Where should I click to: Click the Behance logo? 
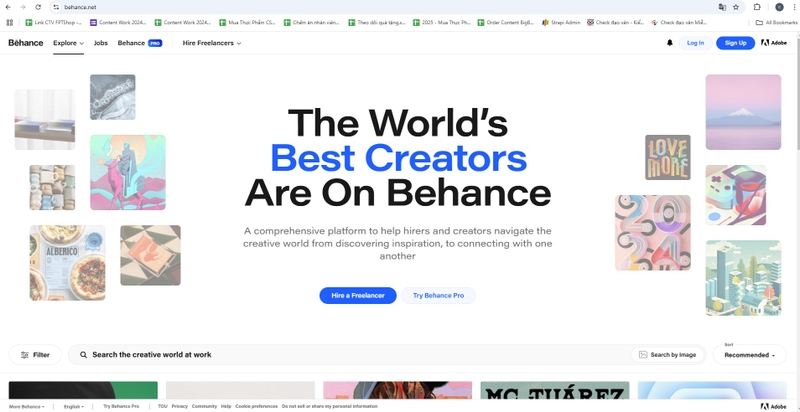(26, 43)
